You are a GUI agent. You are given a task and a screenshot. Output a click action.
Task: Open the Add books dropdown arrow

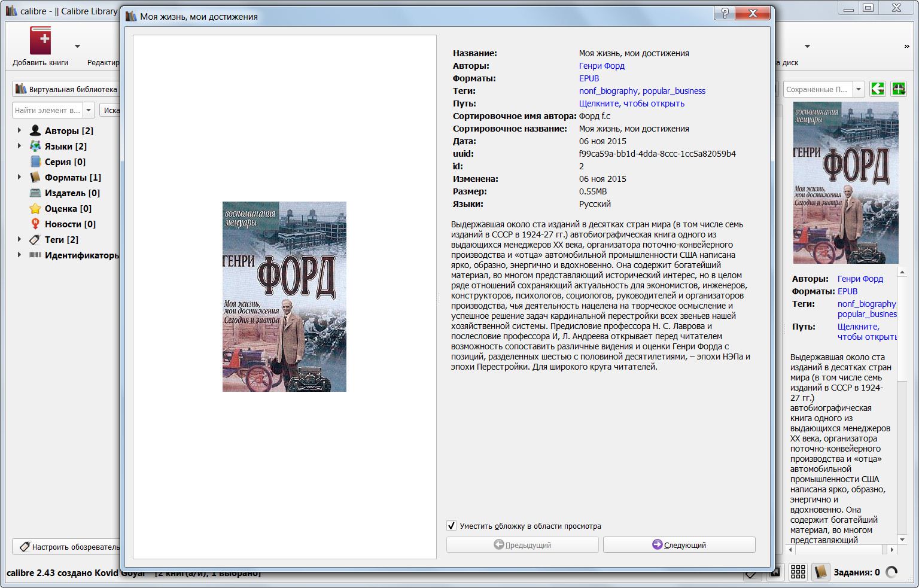pos(77,46)
